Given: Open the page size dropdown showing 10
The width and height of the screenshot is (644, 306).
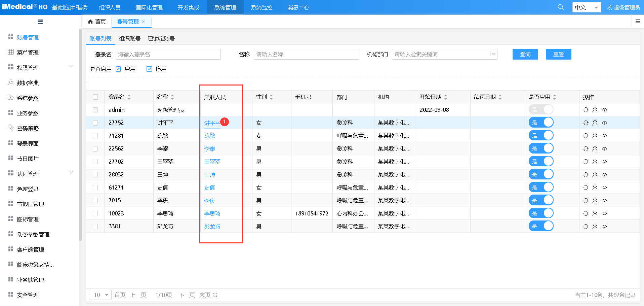Looking at the screenshot, I should 100,295.
